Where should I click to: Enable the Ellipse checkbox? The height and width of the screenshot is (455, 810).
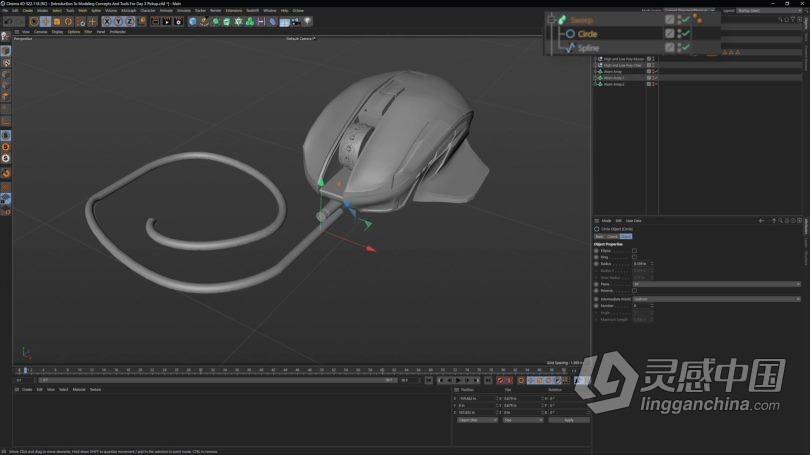point(634,250)
